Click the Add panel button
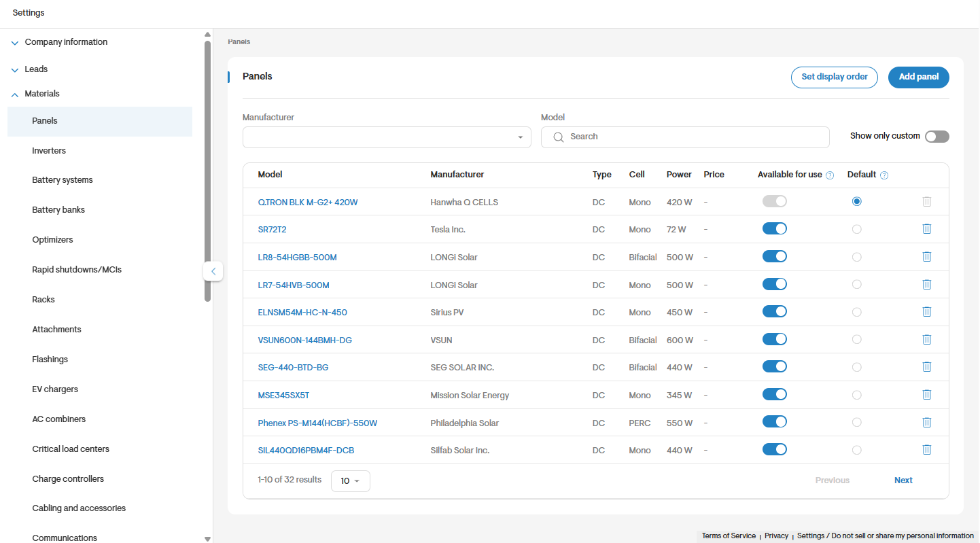980x543 pixels. pyautogui.click(x=919, y=77)
